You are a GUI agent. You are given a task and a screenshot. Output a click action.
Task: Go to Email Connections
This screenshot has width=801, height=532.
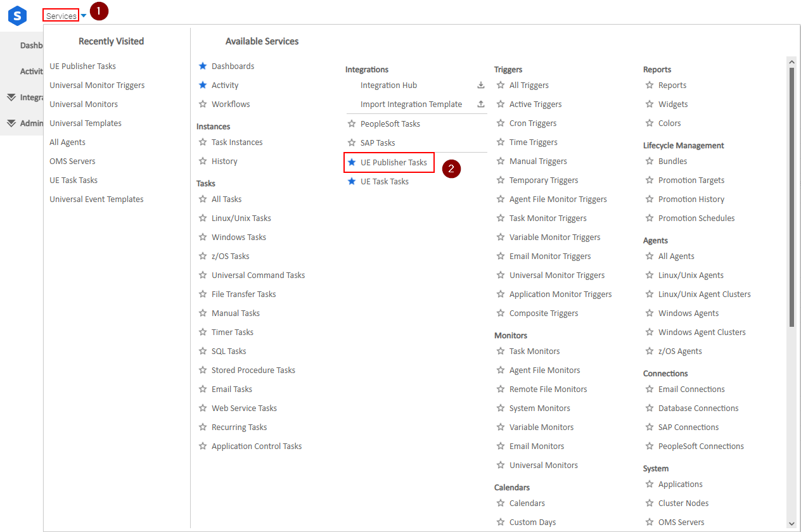click(691, 389)
